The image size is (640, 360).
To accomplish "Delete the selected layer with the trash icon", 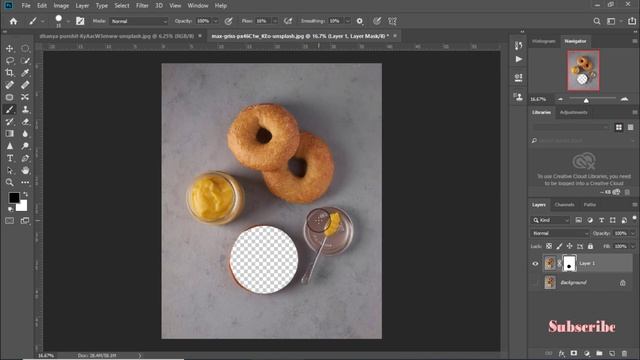I will click(x=624, y=353).
